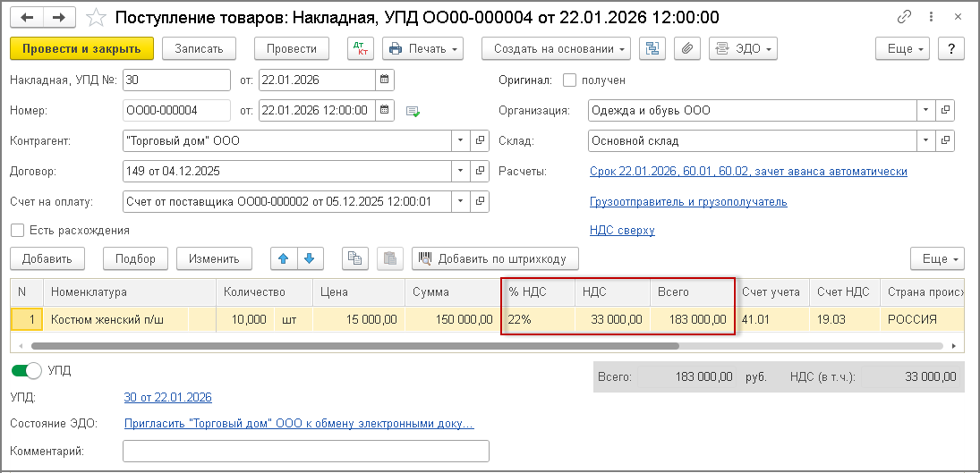Open the ЭДО invitation link for Торговый дом
This screenshot has width=980, height=473.
coord(299,425)
